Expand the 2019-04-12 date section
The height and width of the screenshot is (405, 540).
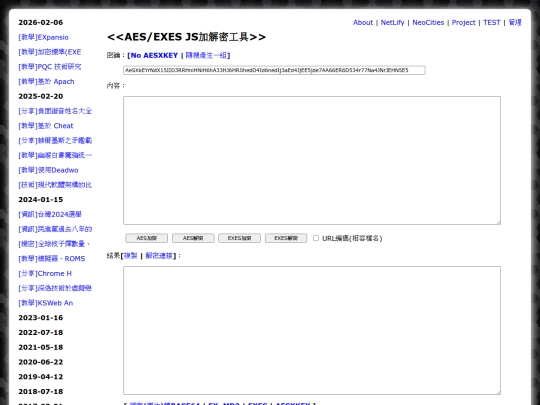pyautogui.click(x=41, y=377)
